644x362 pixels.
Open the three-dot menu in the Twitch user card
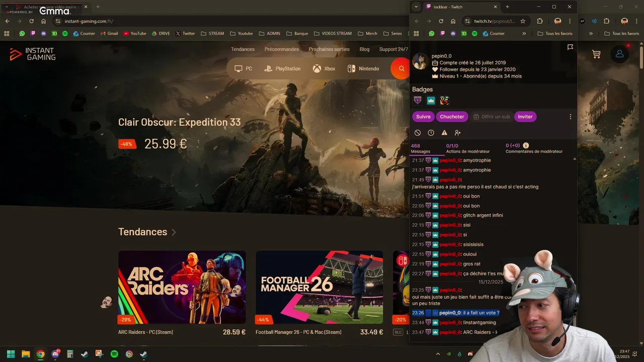pos(570,117)
